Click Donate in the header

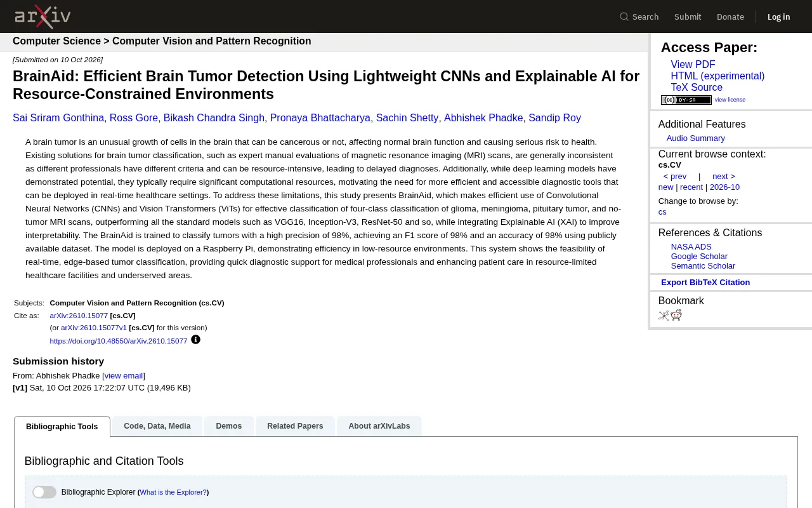[x=730, y=17]
